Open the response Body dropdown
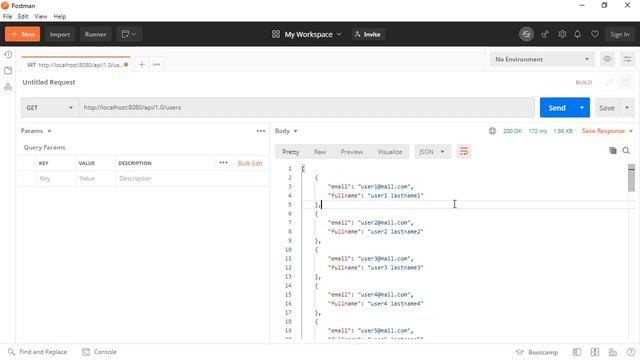 [286, 131]
